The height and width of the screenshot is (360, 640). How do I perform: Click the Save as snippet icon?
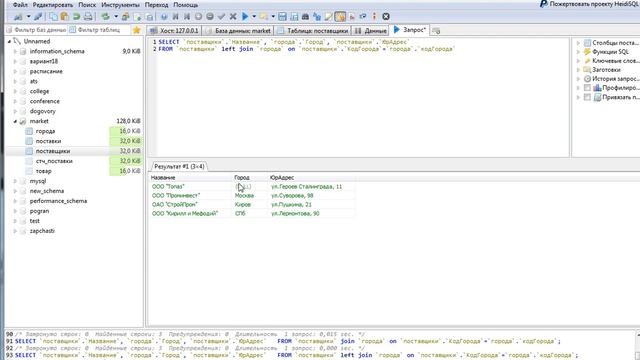[294, 17]
